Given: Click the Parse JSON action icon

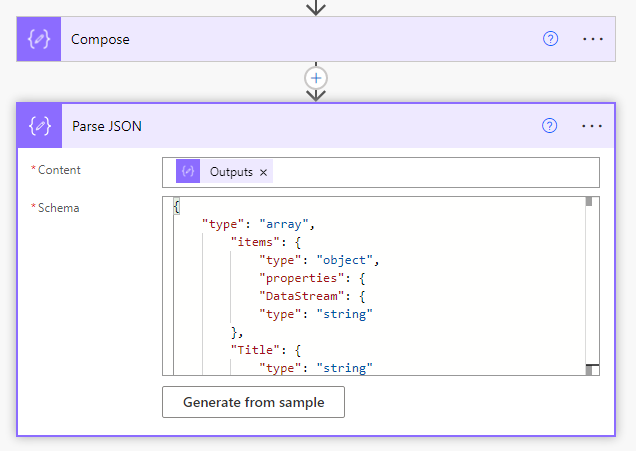Looking at the screenshot, I should (40, 126).
